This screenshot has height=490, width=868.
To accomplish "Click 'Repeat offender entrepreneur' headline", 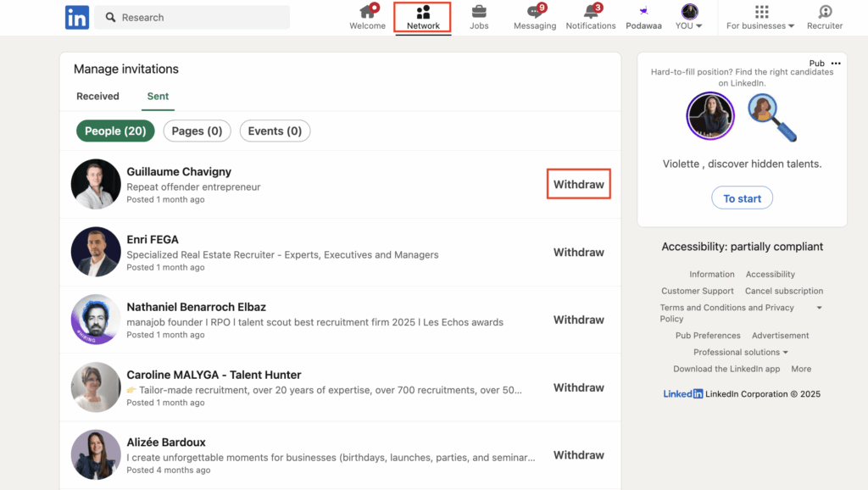I will click(193, 187).
